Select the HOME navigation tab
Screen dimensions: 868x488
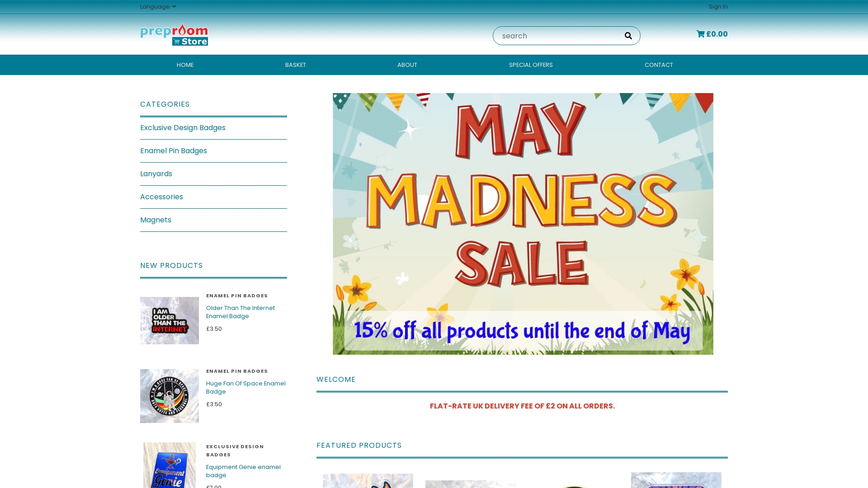pos(185,65)
